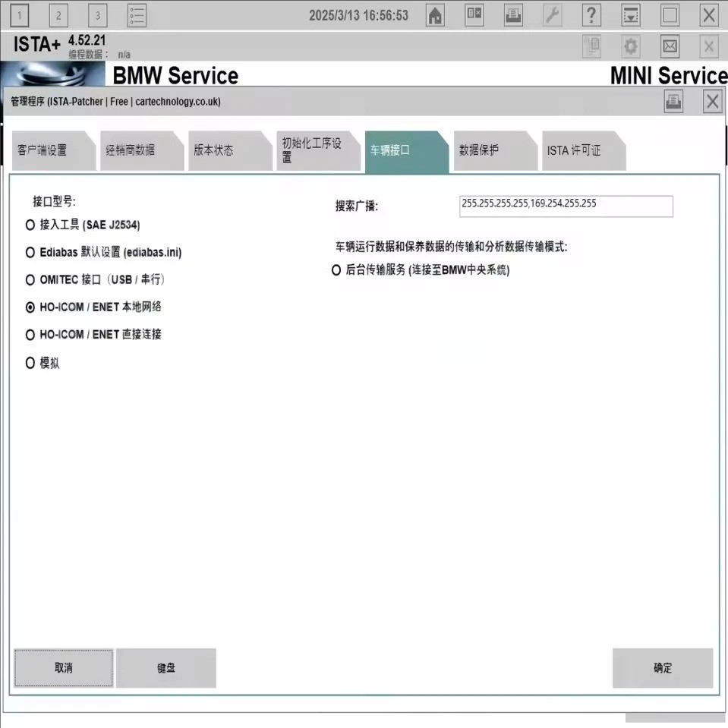Open the gear settings icon below the toolbar

pyautogui.click(x=630, y=46)
